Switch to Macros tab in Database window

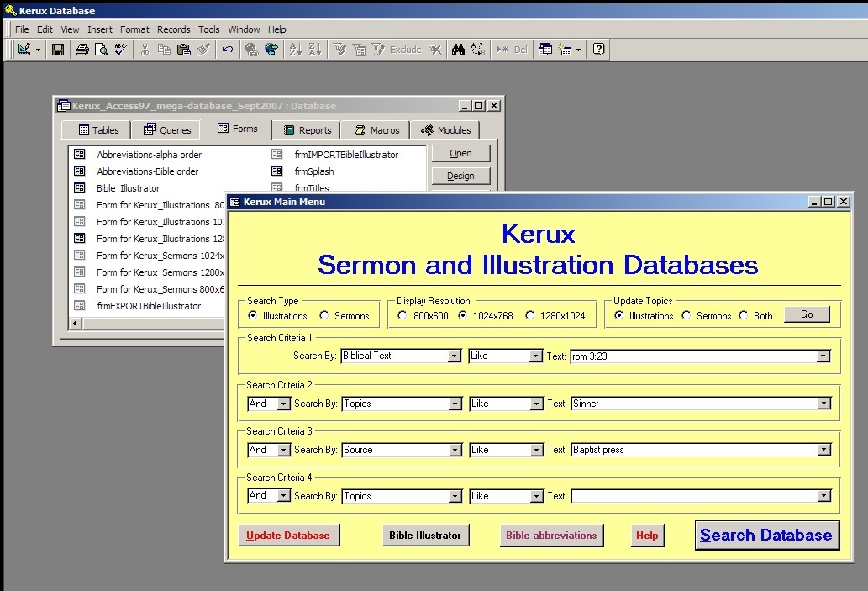pos(376,129)
